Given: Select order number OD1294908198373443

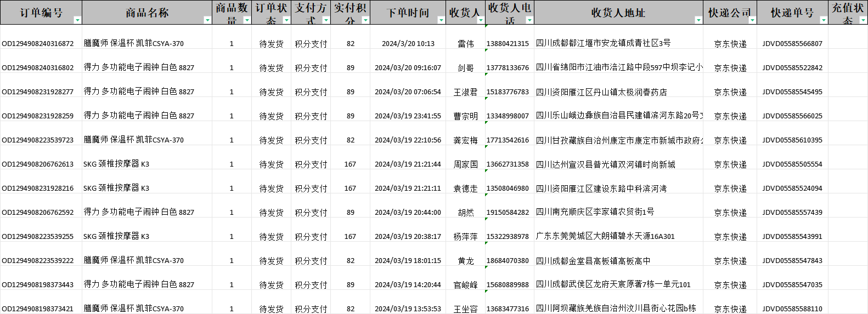Looking at the screenshot, I should coord(38,285).
